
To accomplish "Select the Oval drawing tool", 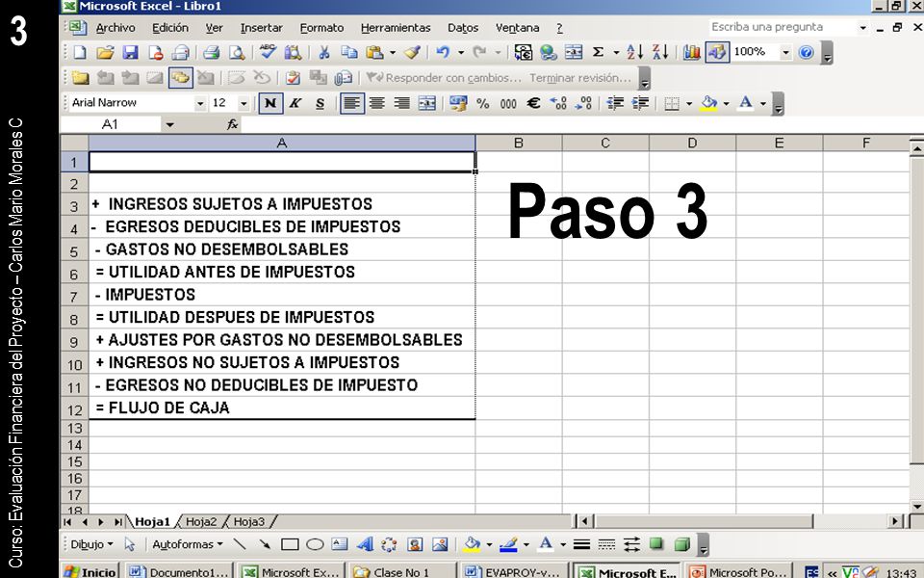I will [315, 543].
